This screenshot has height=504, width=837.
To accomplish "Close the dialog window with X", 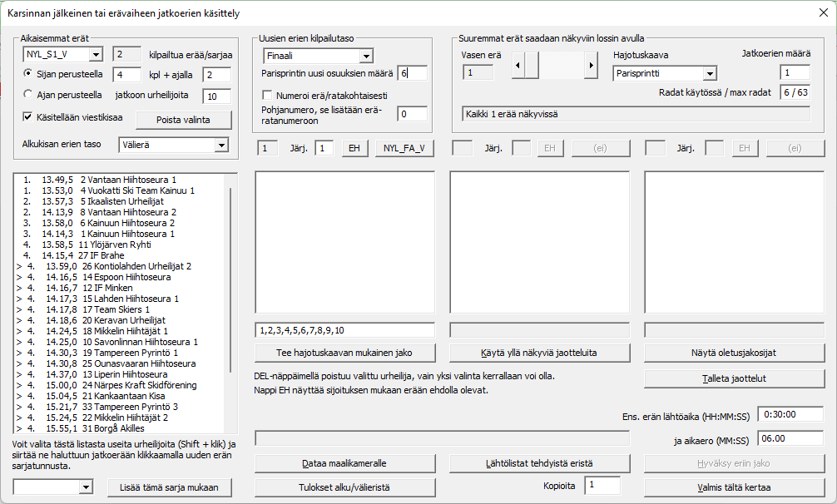I will (822, 13).
